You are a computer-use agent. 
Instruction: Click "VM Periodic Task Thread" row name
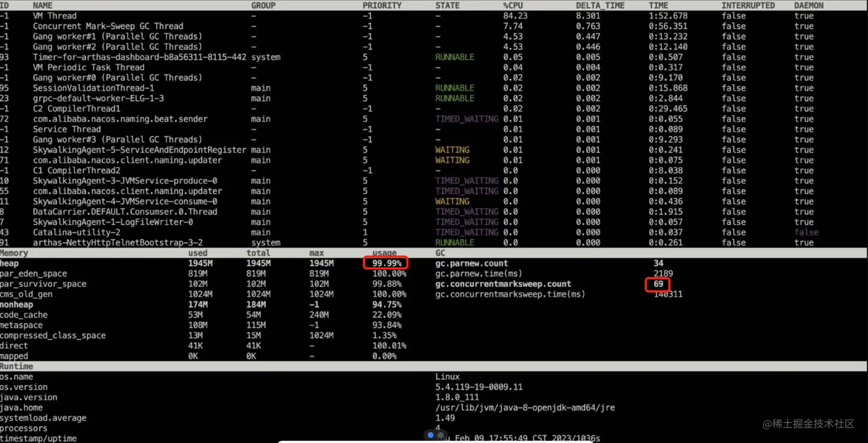pyautogui.click(x=88, y=67)
